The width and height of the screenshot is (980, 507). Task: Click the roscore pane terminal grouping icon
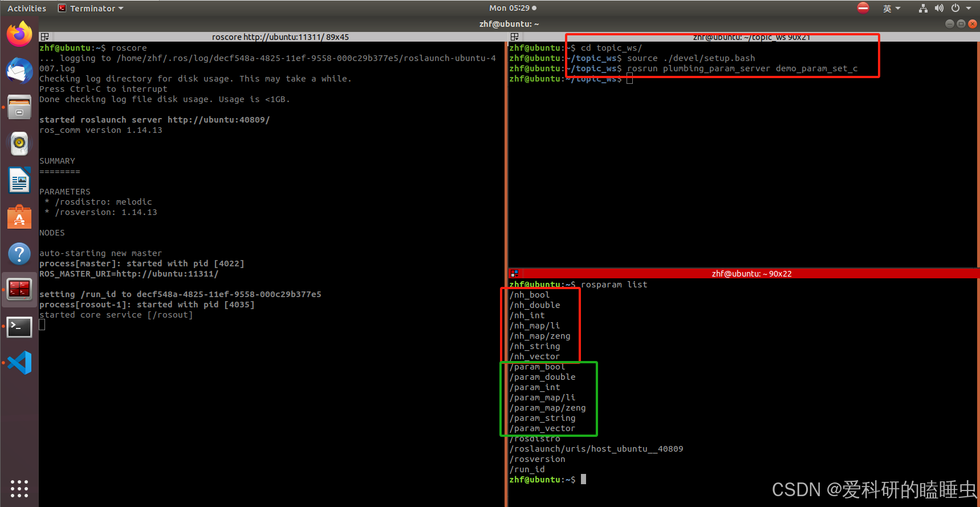pyautogui.click(x=44, y=37)
